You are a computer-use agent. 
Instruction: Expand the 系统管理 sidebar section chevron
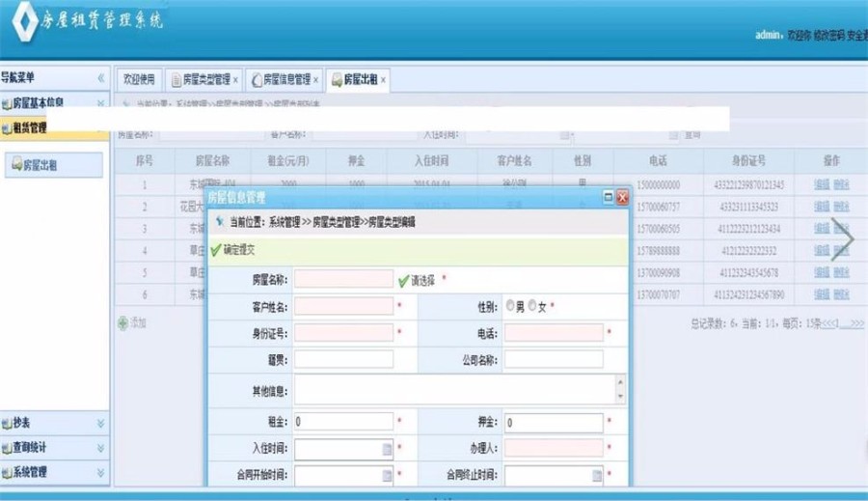click(100, 473)
